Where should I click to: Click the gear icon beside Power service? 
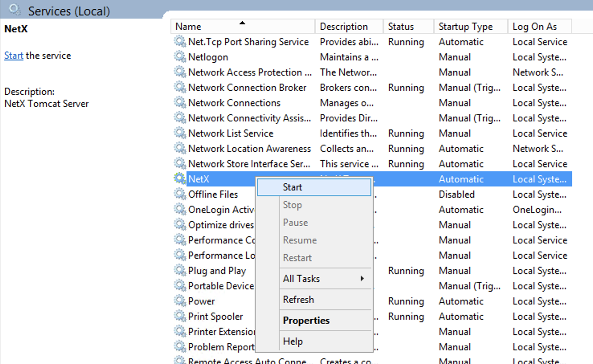click(x=180, y=301)
